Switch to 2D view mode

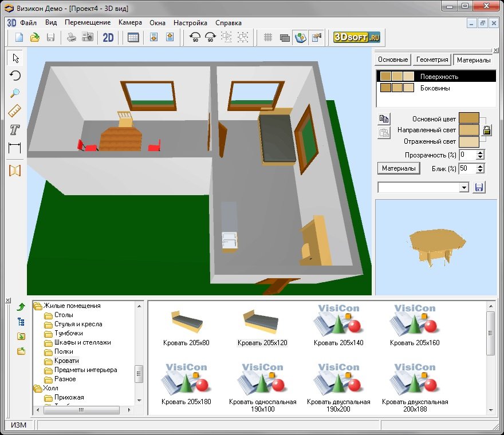[108, 38]
